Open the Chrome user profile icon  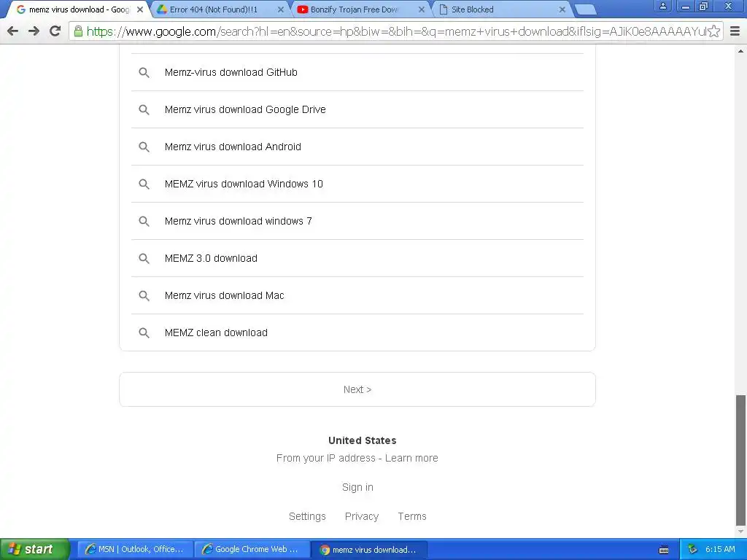coord(662,6)
